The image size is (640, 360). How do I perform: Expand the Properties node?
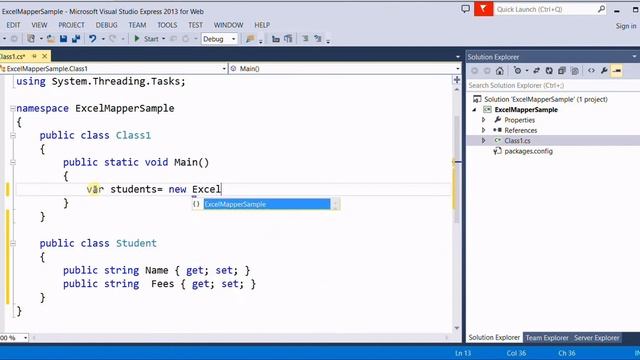click(484, 120)
